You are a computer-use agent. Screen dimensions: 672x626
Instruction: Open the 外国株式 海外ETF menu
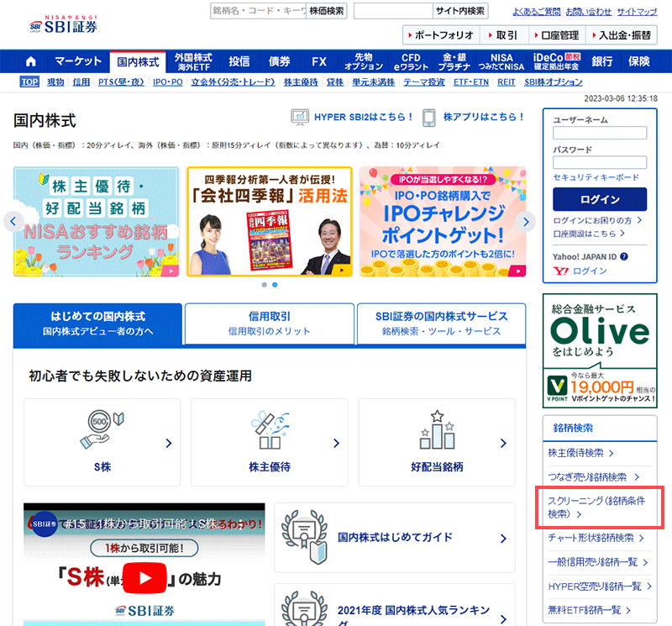click(x=194, y=61)
